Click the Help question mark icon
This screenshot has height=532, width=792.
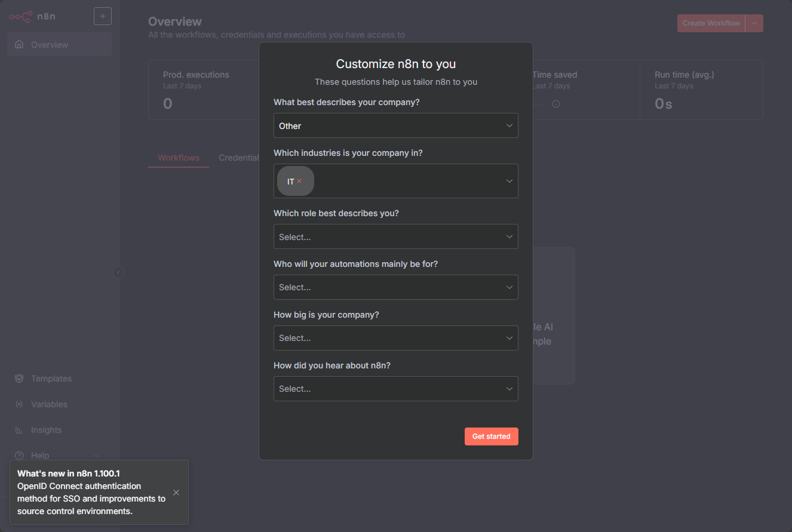coord(19,456)
